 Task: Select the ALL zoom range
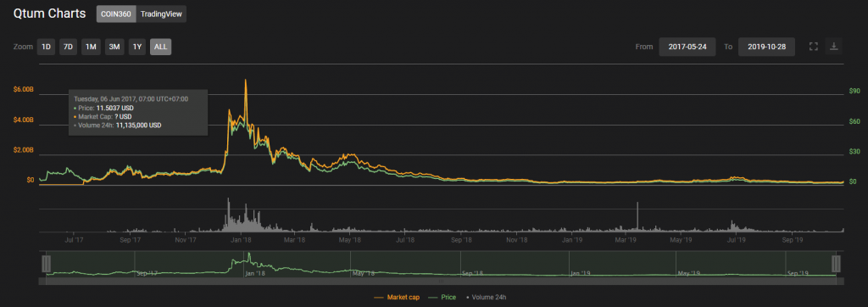click(160, 47)
